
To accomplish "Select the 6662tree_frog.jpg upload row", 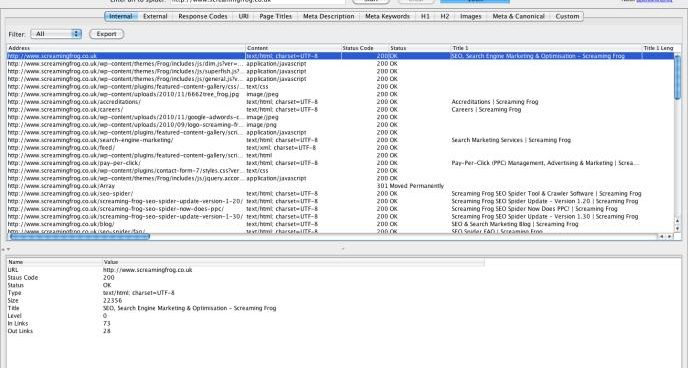I will pos(124,94).
